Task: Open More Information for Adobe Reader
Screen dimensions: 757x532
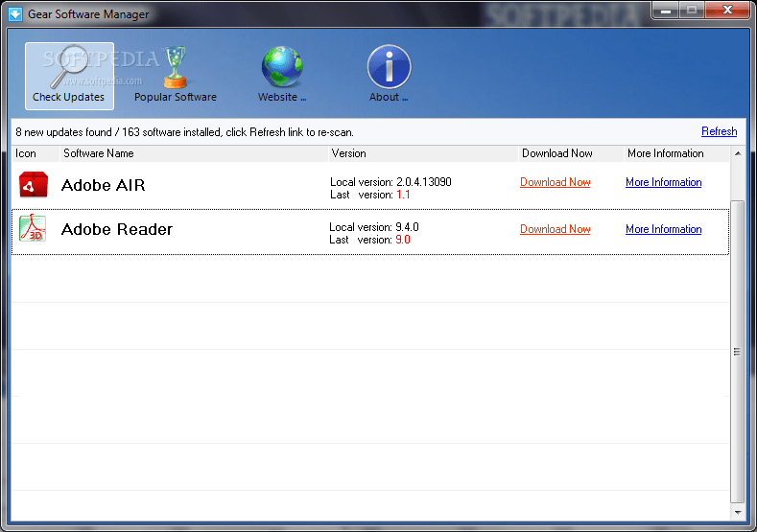Action: [x=663, y=229]
